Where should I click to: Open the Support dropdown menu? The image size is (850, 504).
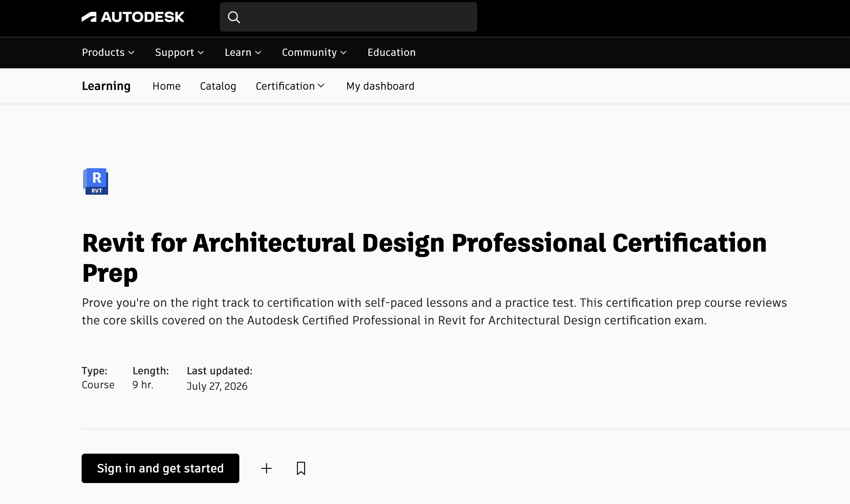[x=179, y=53]
